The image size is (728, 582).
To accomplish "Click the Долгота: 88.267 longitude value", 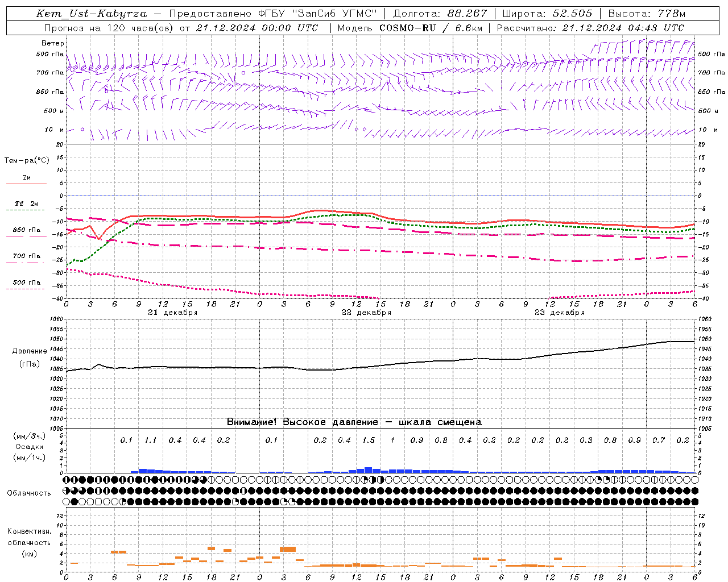I will pyautogui.click(x=440, y=14).
